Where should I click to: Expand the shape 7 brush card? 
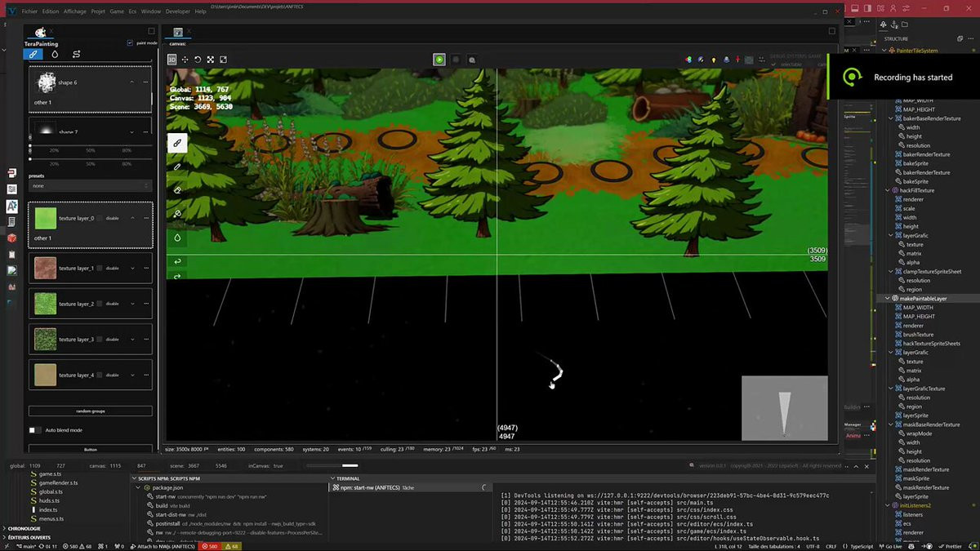pos(132,132)
